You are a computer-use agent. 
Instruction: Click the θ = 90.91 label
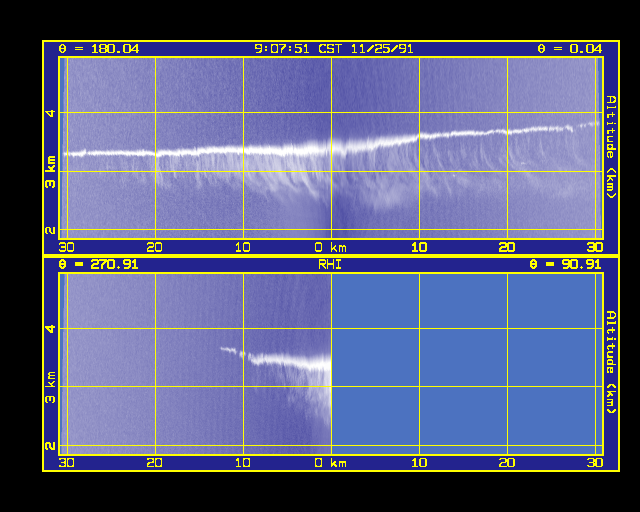pyautogui.click(x=565, y=265)
